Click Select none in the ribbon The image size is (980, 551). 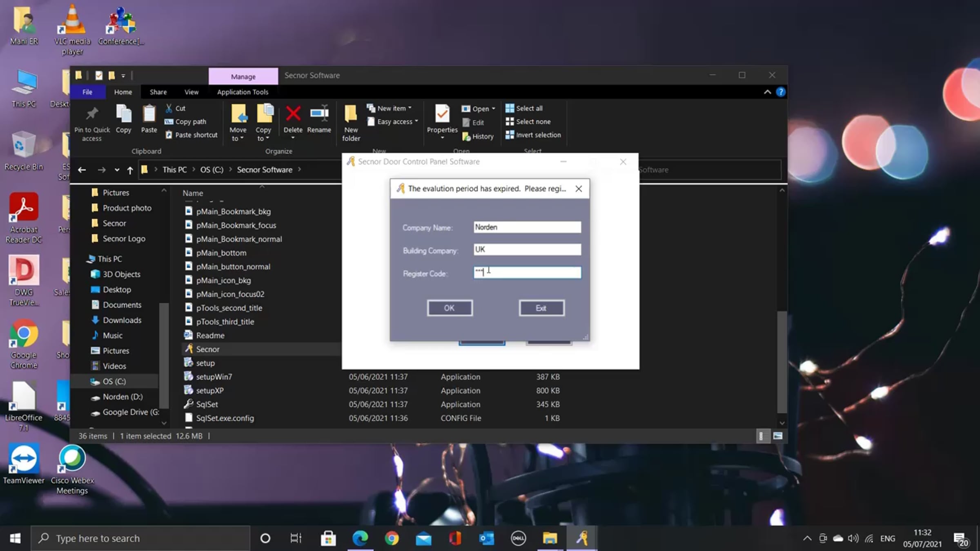(x=528, y=122)
